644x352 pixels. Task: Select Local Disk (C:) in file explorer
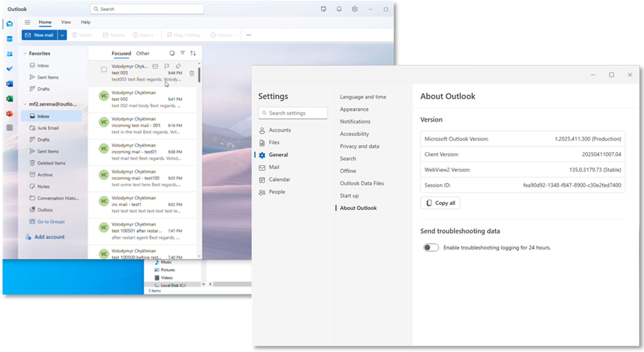coord(170,285)
